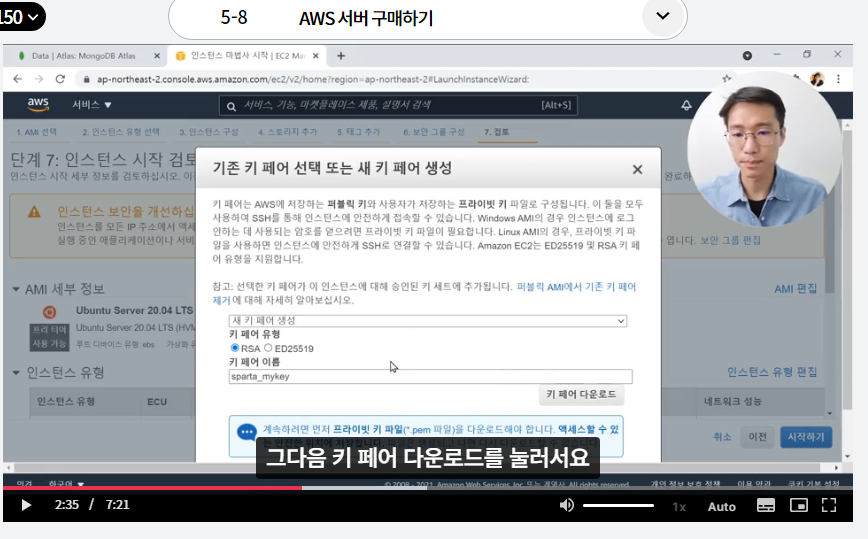The width and height of the screenshot is (868, 539).
Task: Click the browser address bar URL
Action: pyautogui.click(x=313, y=79)
